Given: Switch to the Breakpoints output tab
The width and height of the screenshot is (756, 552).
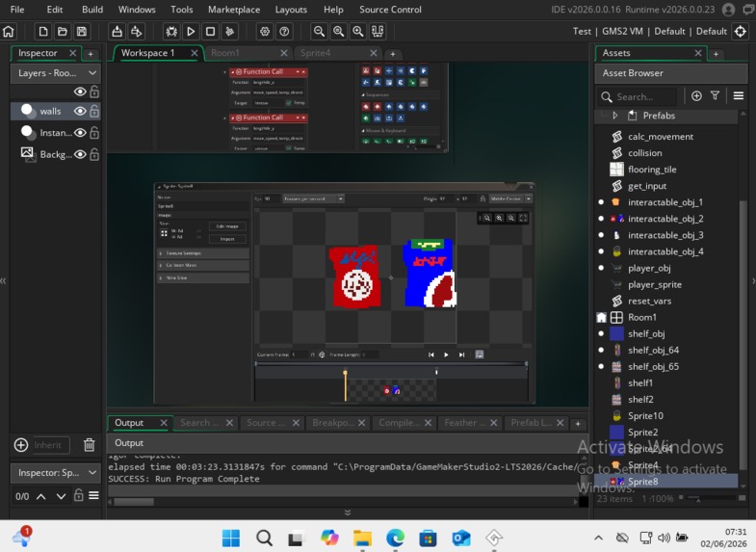Looking at the screenshot, I should [x=338, y=423].
